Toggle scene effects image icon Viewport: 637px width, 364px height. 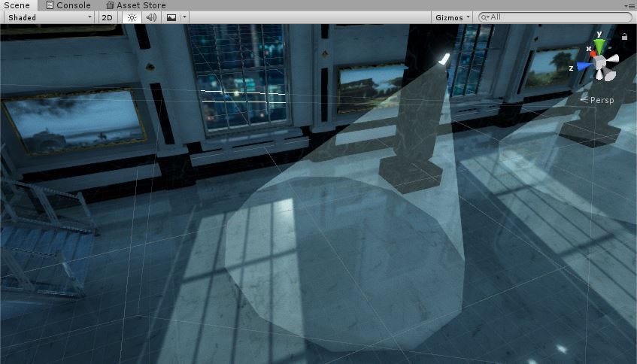171,17
